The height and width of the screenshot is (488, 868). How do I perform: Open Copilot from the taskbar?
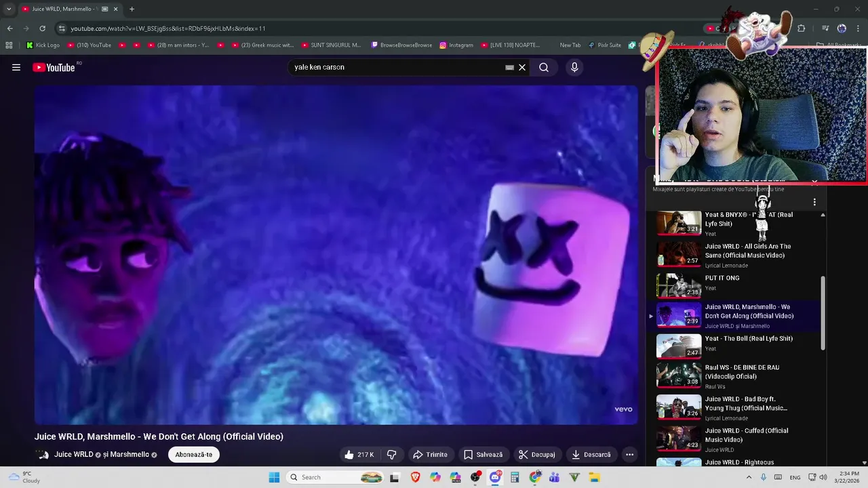[x=435, y=477]
